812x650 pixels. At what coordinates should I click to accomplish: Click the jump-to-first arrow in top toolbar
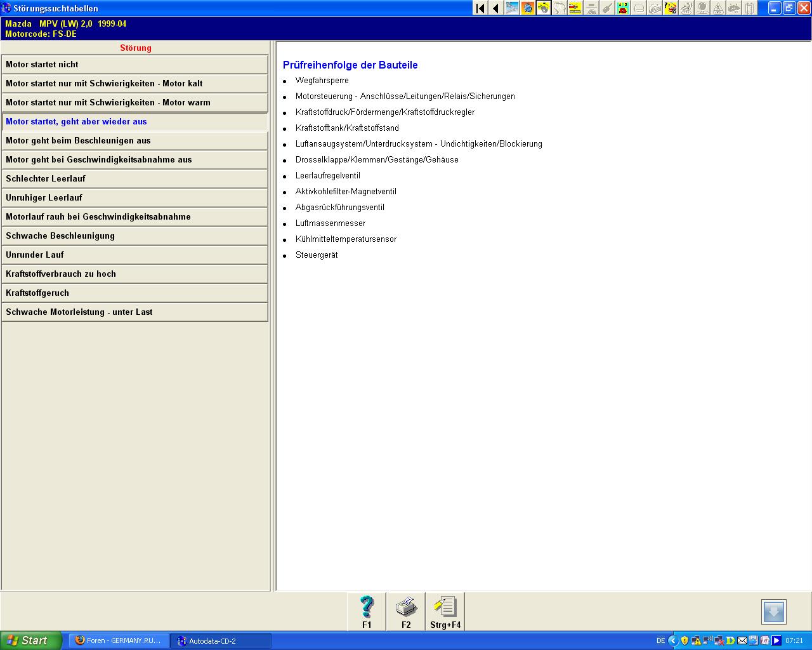click(x=480, y=8)
